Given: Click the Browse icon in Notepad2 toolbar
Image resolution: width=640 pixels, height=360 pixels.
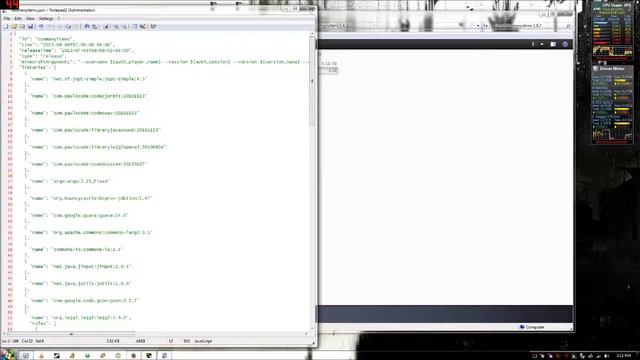Looking at the screenshot, I should (22, 27).
